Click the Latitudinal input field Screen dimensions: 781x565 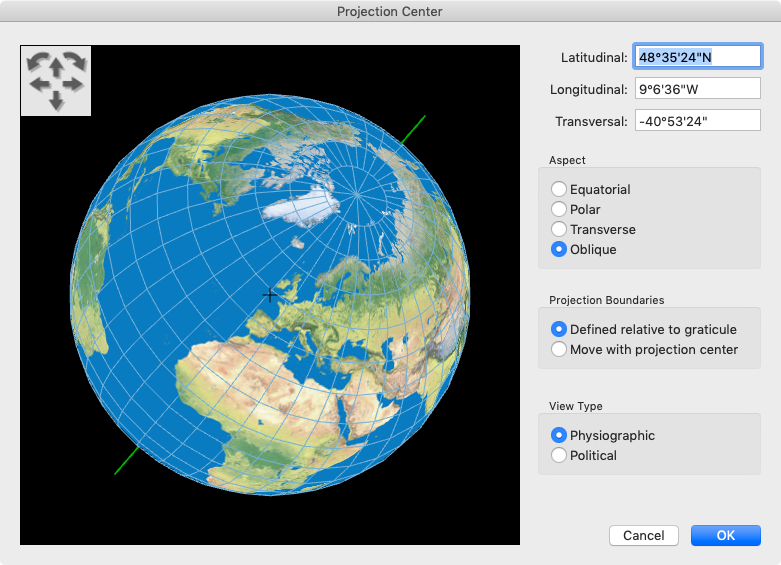(x=697, y=57)
